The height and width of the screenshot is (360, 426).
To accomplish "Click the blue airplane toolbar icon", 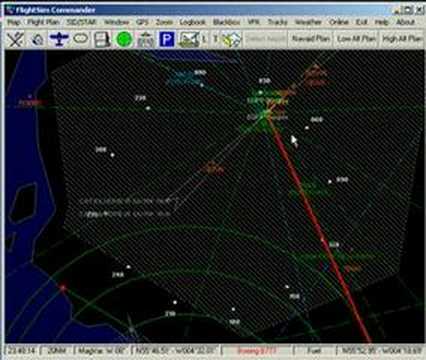I will point(59,39).
